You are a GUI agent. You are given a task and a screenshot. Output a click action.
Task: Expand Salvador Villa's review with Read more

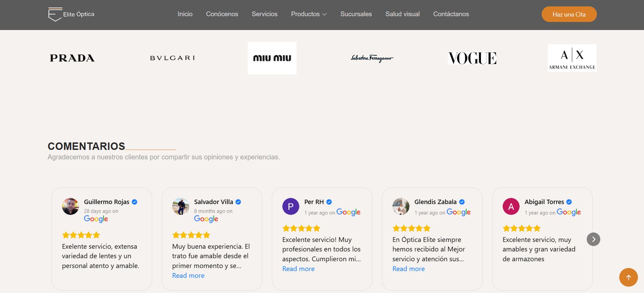click(188, 276)
